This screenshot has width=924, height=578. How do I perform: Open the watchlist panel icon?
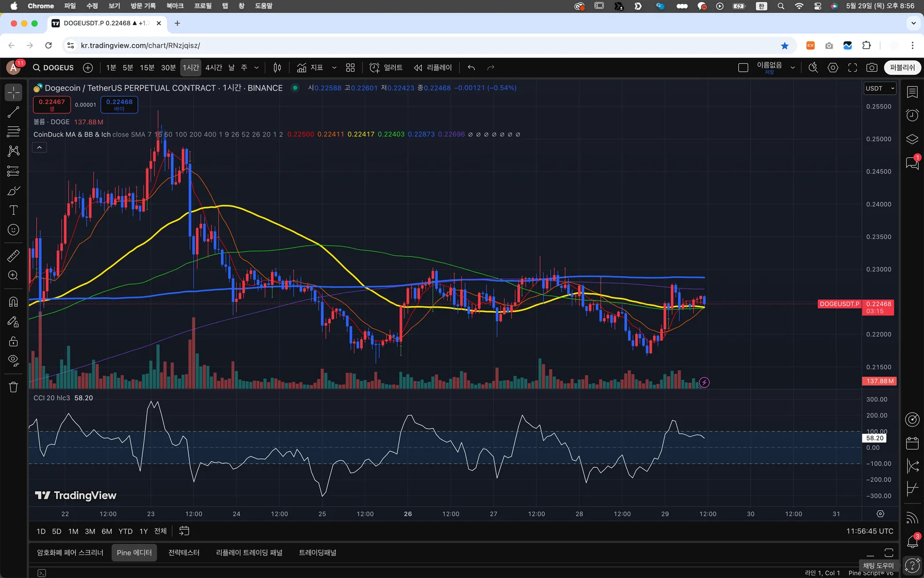click(912, 92)
